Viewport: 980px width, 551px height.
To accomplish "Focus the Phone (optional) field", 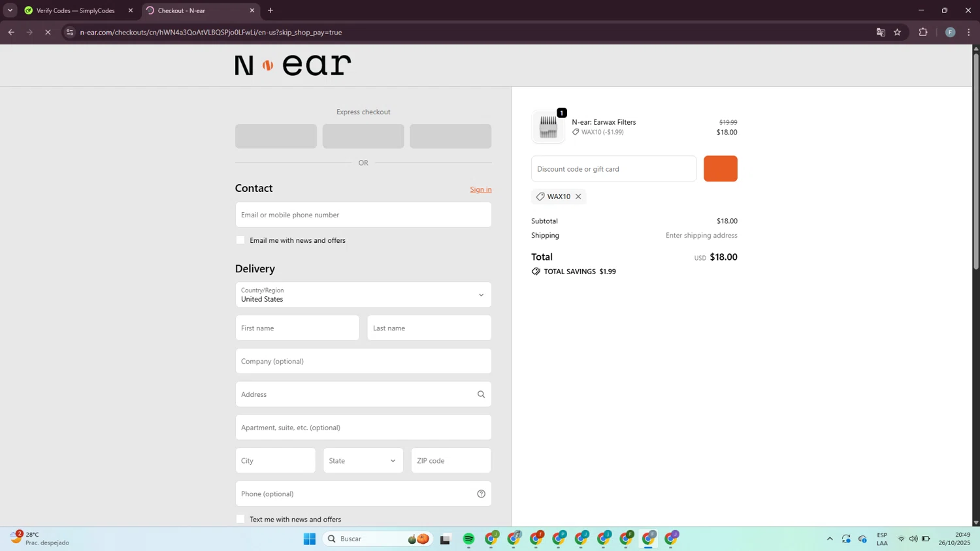I will pyautogui.click(x=363, y=494).
